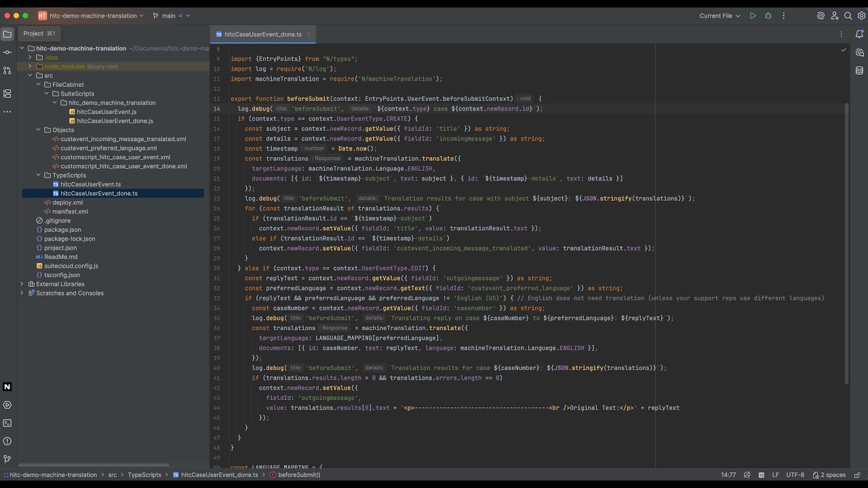Open Code With Me add-user icon
This screenshot has height=488, width=868.
[835, 16]
